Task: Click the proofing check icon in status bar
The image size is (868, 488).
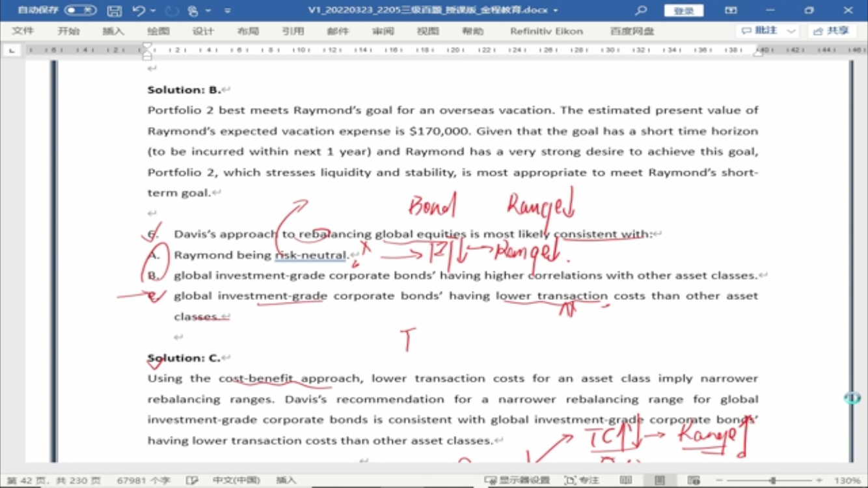Action: tap(192, 480)
